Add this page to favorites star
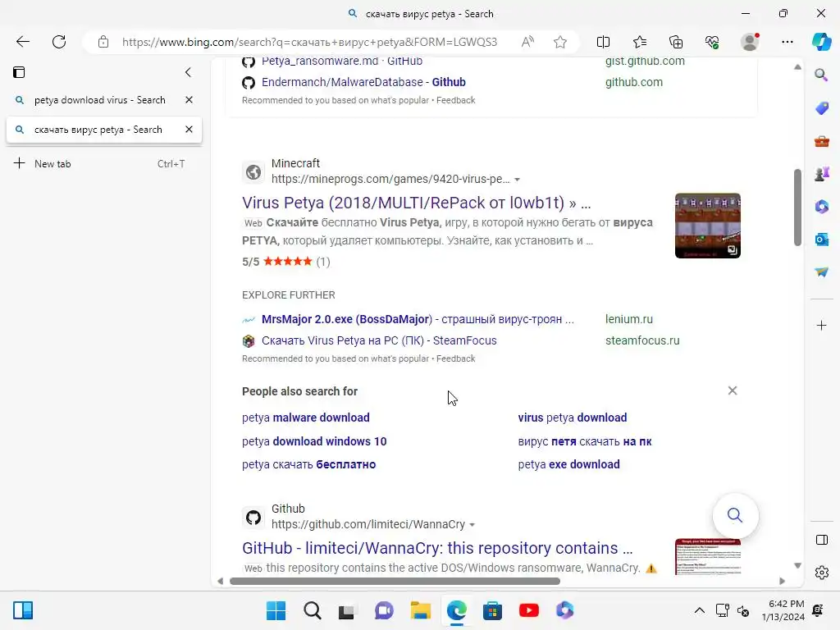 click(x=560, y=42)
